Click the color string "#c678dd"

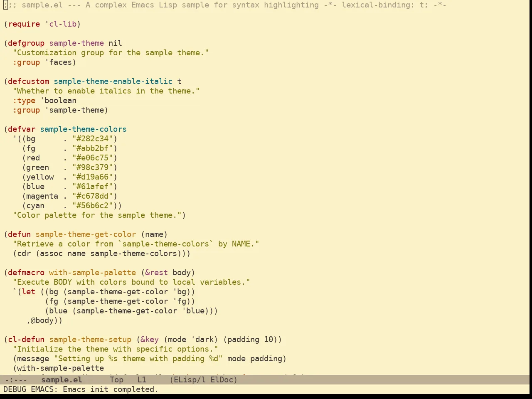pyautogui.click(x=93, y=196)
